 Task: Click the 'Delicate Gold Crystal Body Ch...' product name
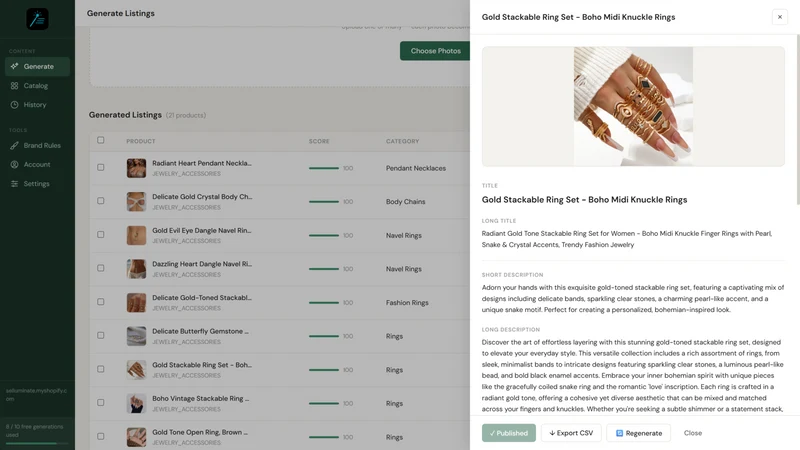(202, 196)
